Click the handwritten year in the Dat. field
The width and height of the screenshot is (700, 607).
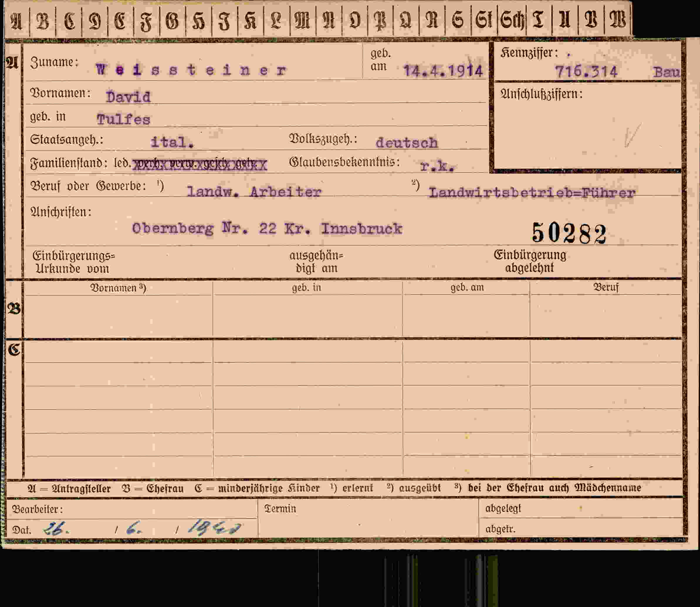[x=214, y=528]
